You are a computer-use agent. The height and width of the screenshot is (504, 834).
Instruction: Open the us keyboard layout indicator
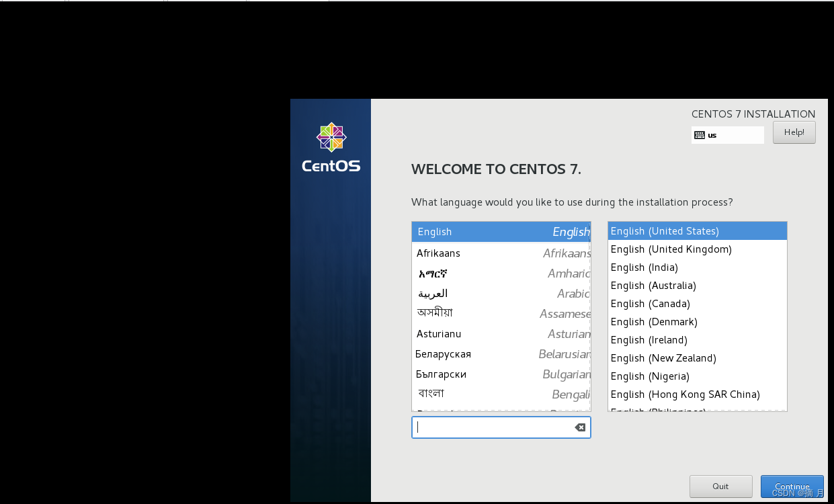[x=728, y=135]
